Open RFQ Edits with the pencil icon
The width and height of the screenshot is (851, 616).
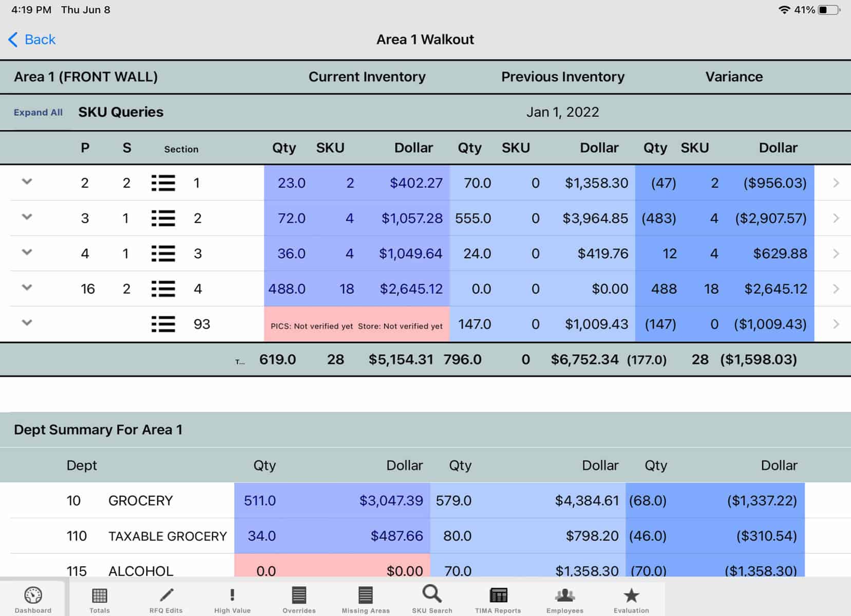click(x=165, y=598)
